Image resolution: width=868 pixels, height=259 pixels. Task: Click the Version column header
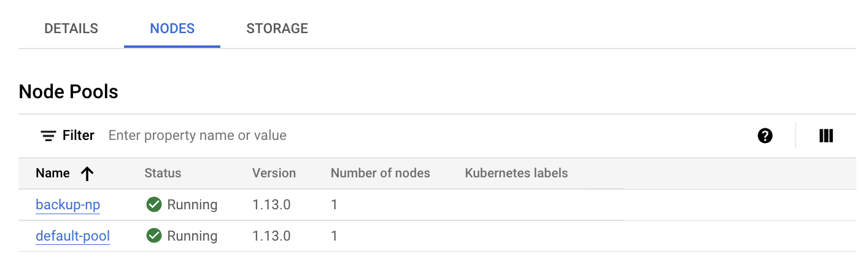click(x=274, y=174)
